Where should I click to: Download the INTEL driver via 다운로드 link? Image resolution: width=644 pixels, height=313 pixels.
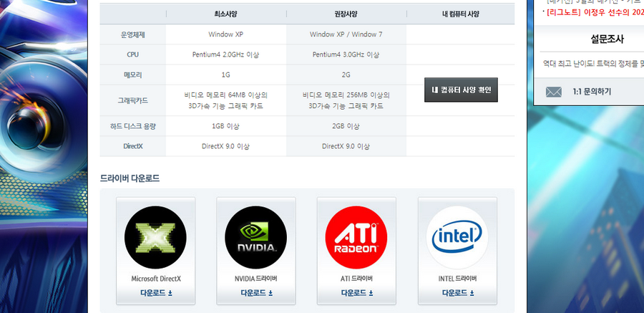coord(458,293)
